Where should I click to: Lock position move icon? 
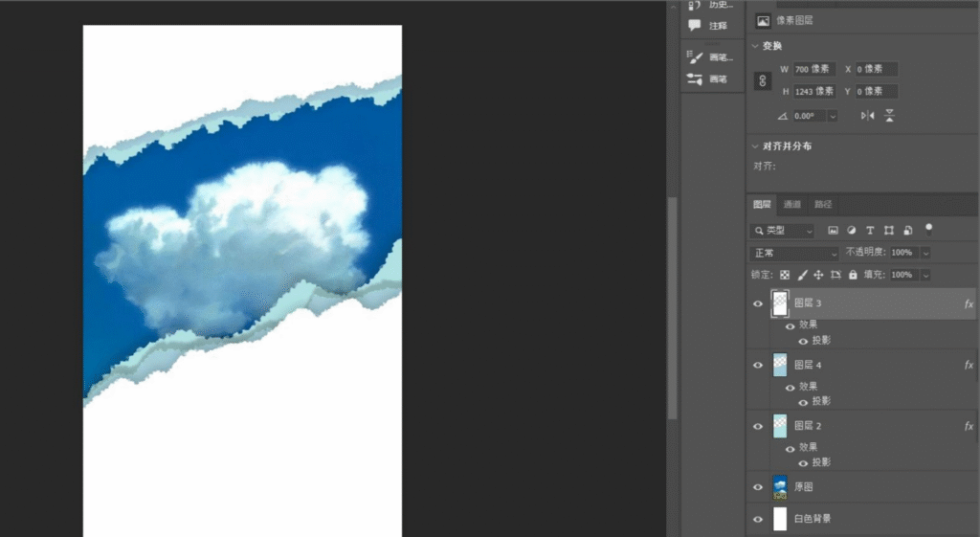click(x=818, y=275)
